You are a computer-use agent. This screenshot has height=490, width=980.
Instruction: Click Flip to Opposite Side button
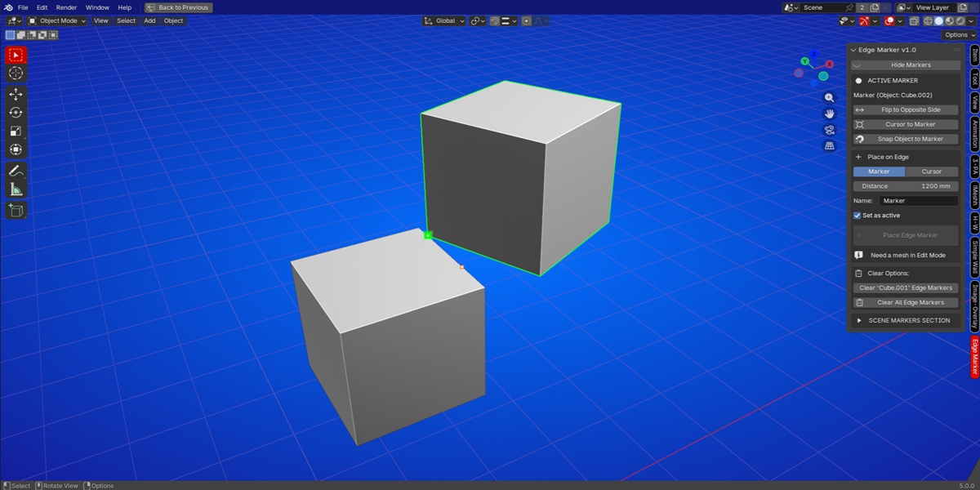point(906,109)
